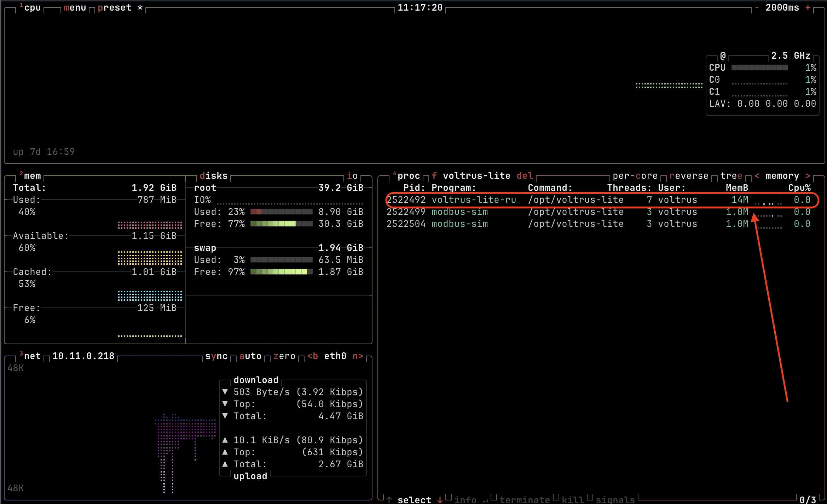Click the clock 11:17:20

click(420, 8)
